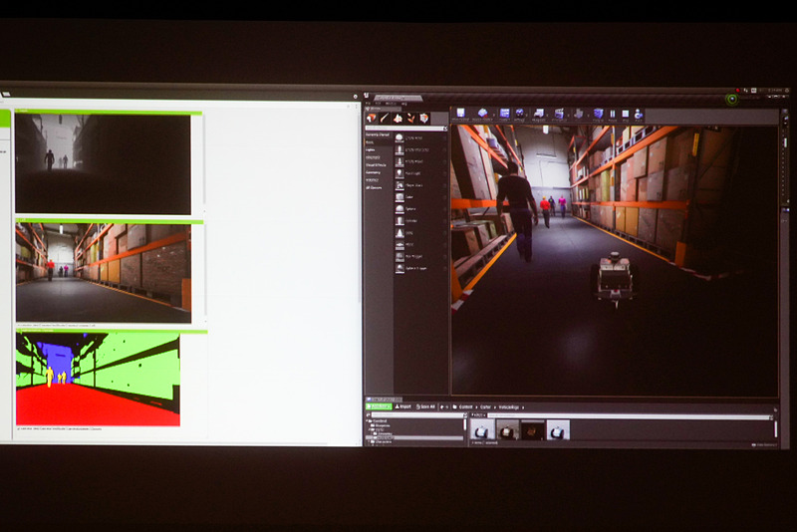The height and width of the screenshot is (532, 797).
Task: Select the Basic category
Action: click(370, 142)
